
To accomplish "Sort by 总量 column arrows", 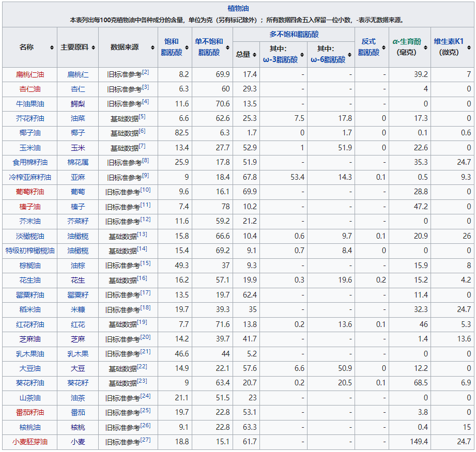I will click(x=254, y=55).
